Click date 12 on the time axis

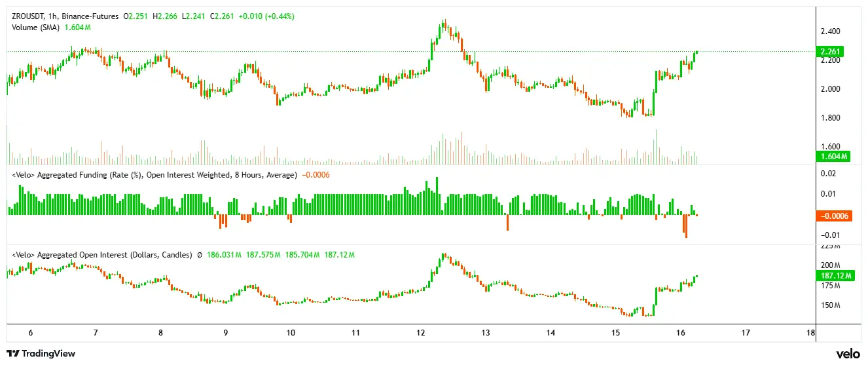[x=420, y=333]
